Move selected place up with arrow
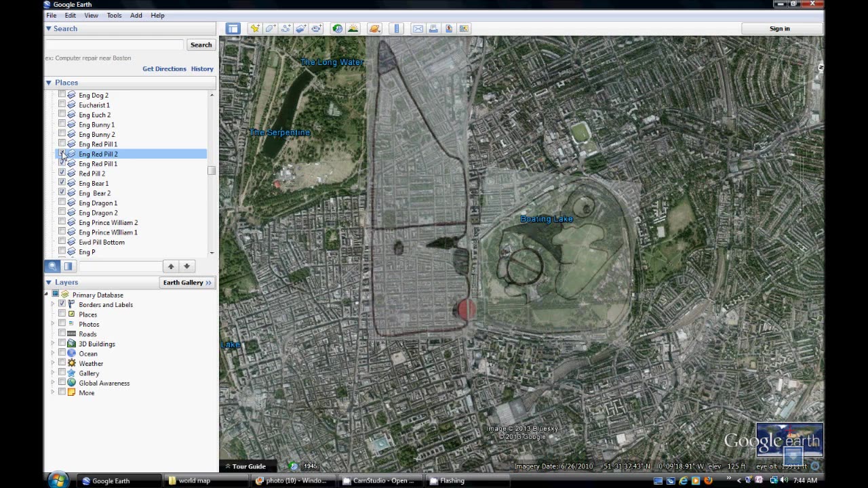 (x=171, y=266)
